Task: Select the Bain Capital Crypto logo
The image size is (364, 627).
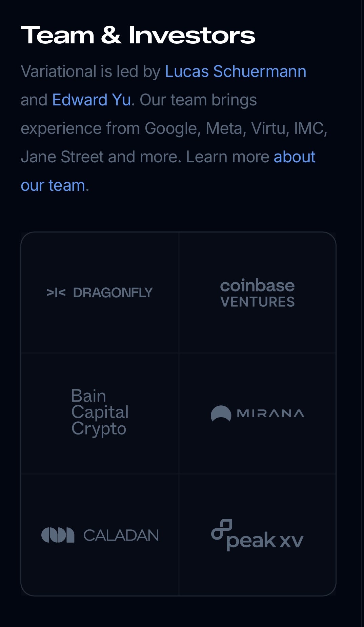Action: pyautogui.click(x=100, y=412)
